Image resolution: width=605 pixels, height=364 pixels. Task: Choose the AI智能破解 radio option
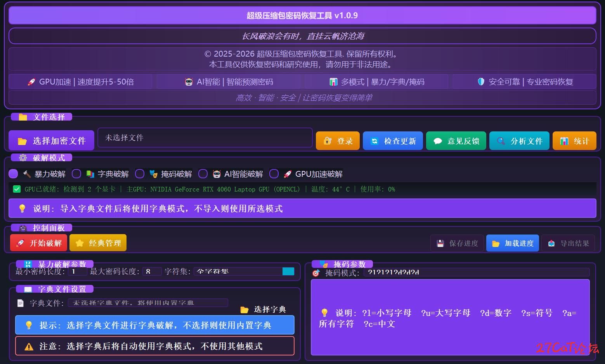tap(203, 174)
